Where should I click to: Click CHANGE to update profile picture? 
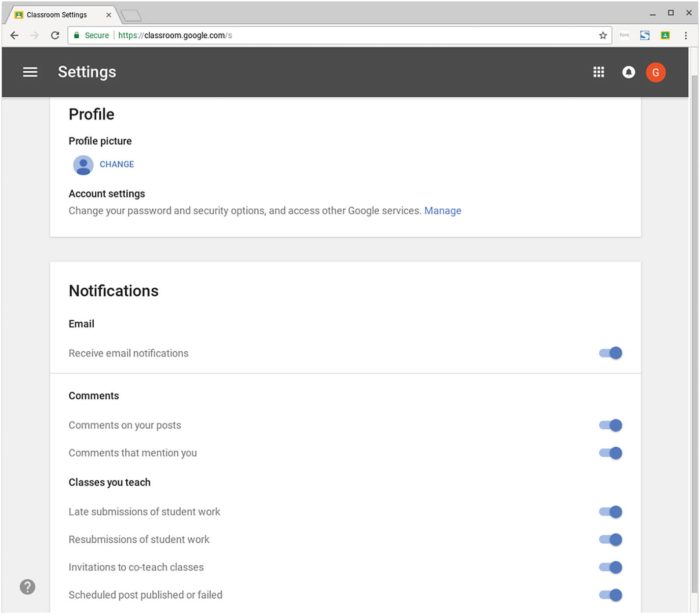117,165
